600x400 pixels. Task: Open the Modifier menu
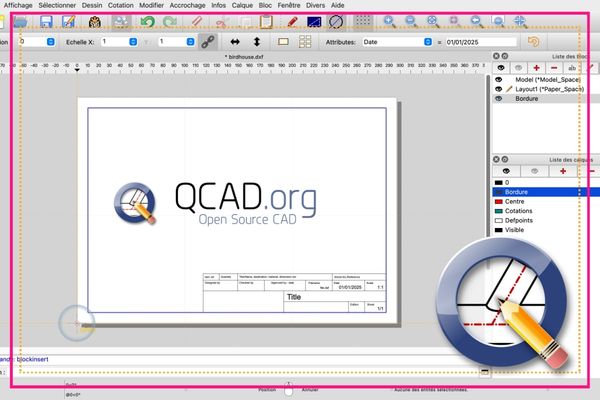(x=151, y=5)
